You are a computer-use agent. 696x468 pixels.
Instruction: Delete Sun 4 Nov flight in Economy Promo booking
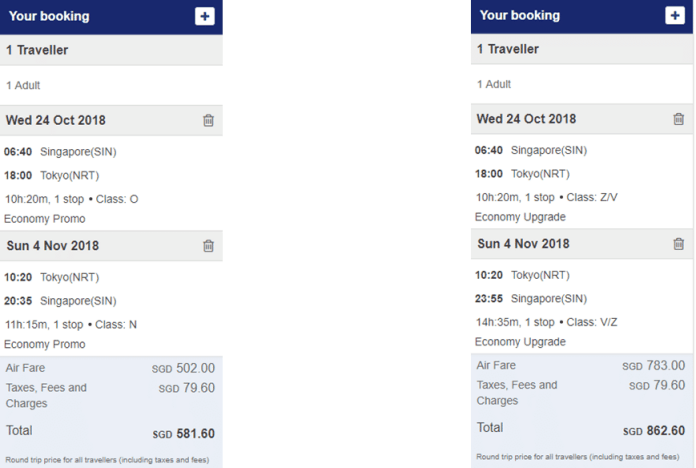[x=208, y=246]
